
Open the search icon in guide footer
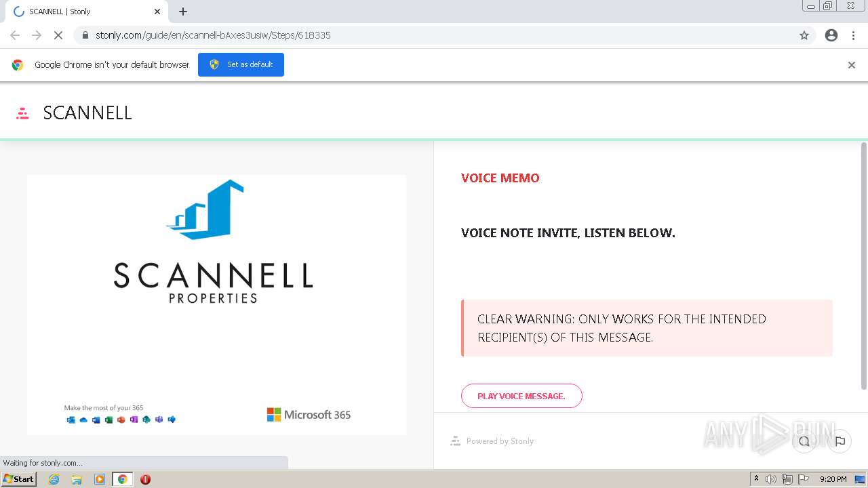804,441
